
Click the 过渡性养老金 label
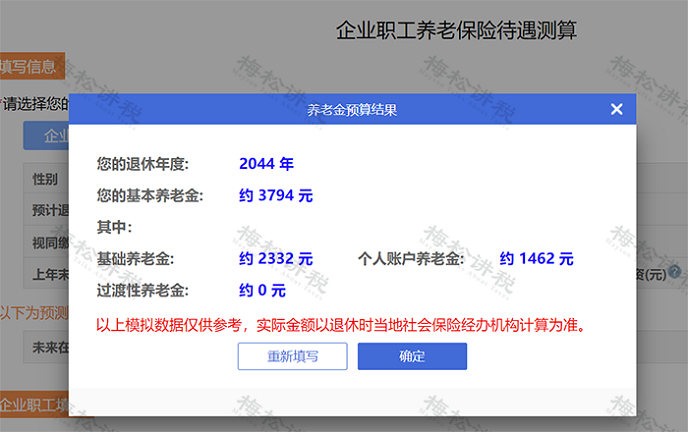(x=143, y=291)
